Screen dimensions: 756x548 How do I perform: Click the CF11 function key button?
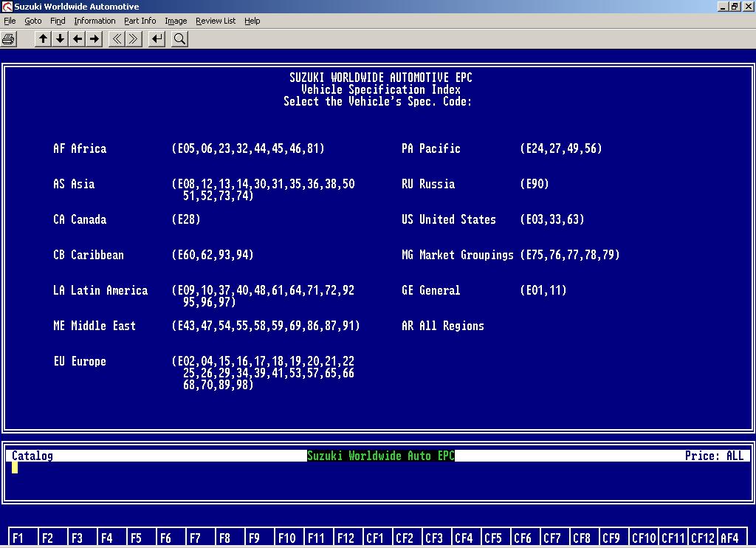coord(673,538)
